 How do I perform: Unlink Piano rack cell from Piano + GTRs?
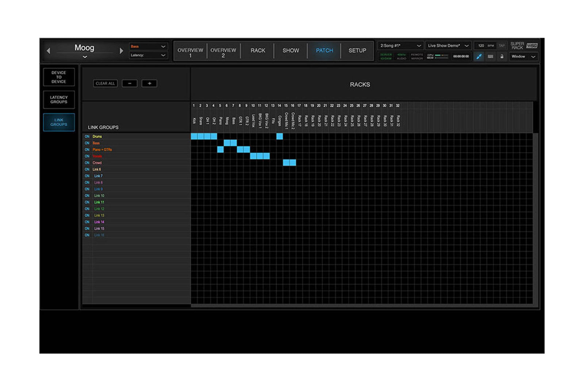[x=220, y=150]
